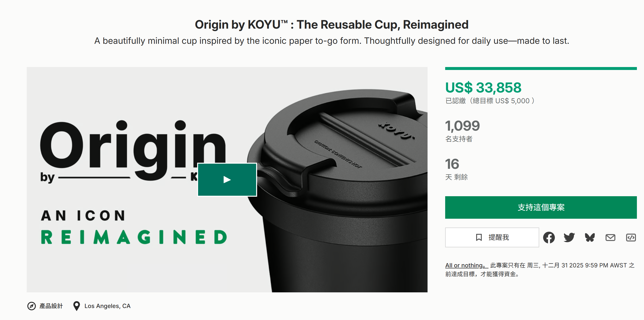Share the project on Twitter
This screenshot has width=644, height=320.
[569, 237]
